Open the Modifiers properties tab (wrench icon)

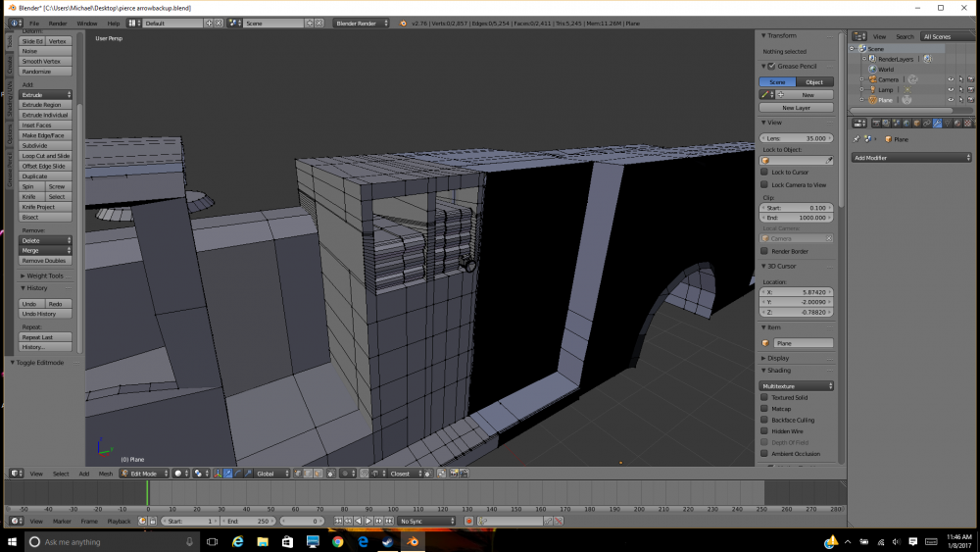coord(937,123)
